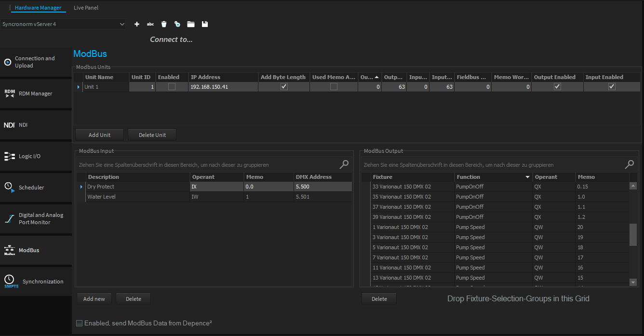
Task: Click the gears settings icon in toolbar
Action: click(177, 24)
